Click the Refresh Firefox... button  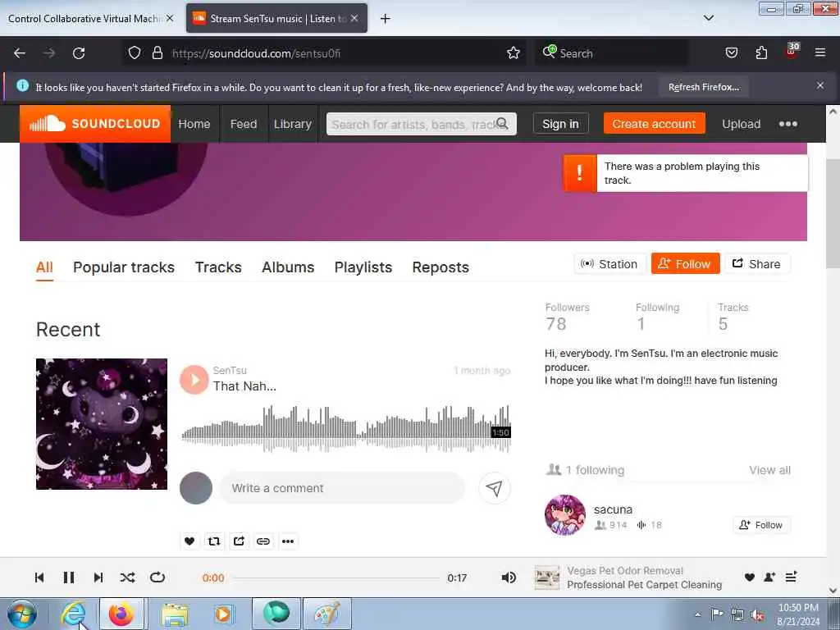[x=703, y=87]
